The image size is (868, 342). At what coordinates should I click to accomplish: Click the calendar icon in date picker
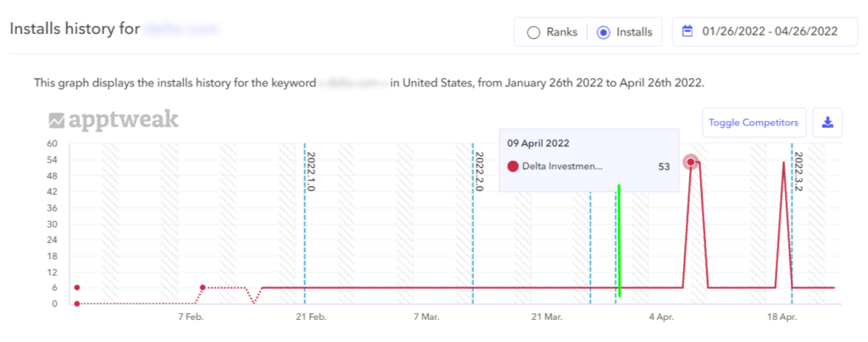click(x=689, y=32)
